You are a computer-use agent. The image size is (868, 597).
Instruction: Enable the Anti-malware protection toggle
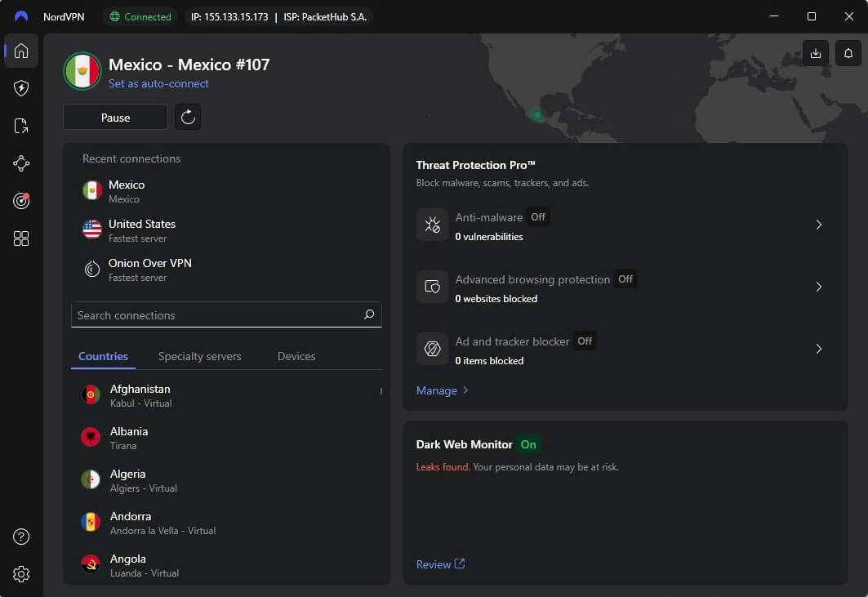pos(538,217)
